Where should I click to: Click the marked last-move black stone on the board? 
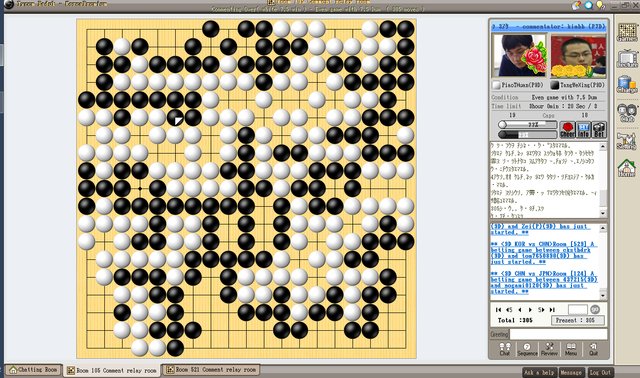click(176, 118)
